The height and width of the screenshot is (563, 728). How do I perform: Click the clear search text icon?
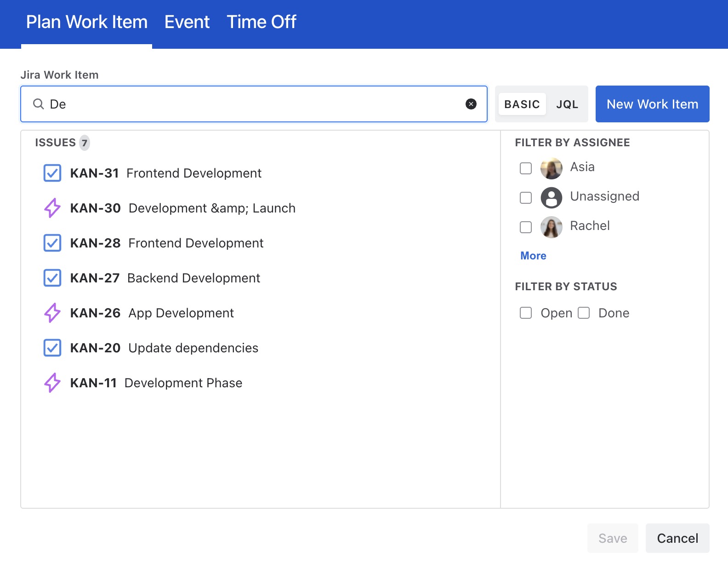click(x=471, y=104)
